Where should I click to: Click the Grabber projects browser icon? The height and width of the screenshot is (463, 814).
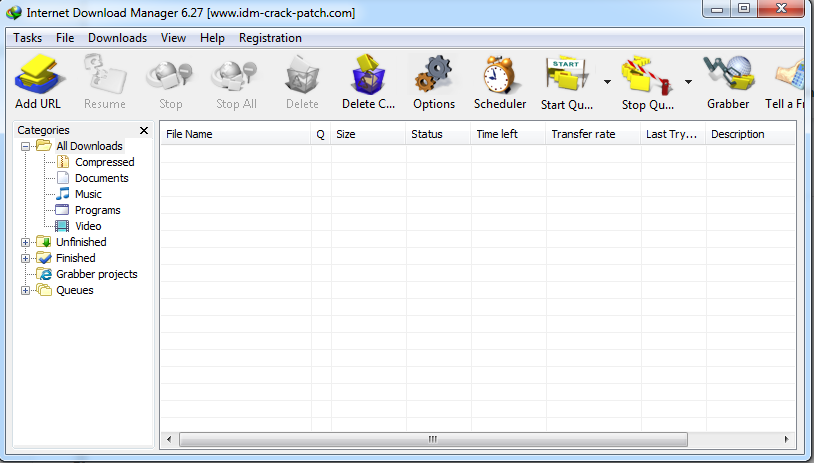(44, 274)
